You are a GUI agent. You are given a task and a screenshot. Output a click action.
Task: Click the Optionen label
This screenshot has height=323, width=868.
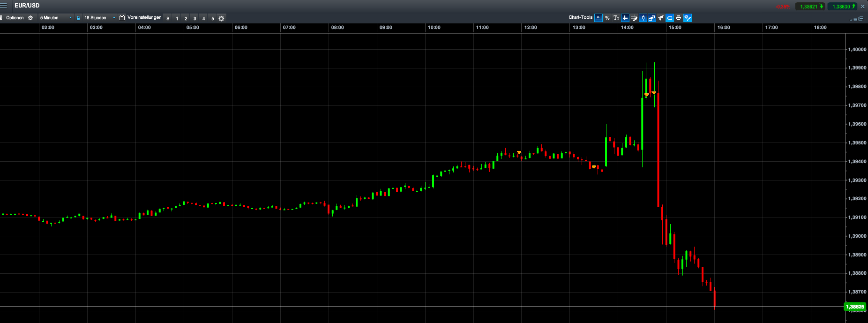tap(15, 18)
